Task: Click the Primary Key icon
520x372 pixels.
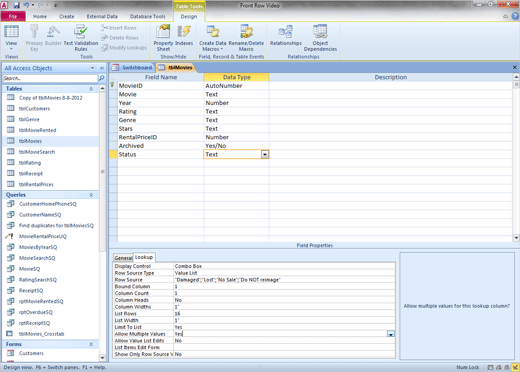Action: coord(34,37)
